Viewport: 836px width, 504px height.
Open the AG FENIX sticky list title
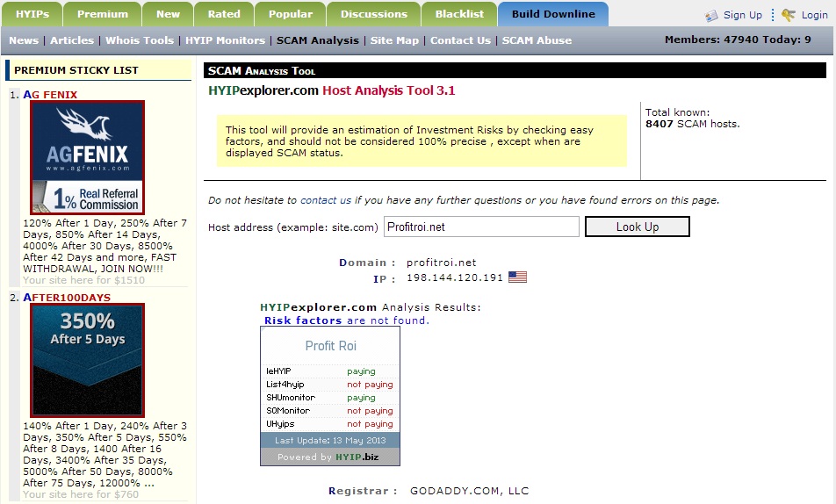click(50, 94)
